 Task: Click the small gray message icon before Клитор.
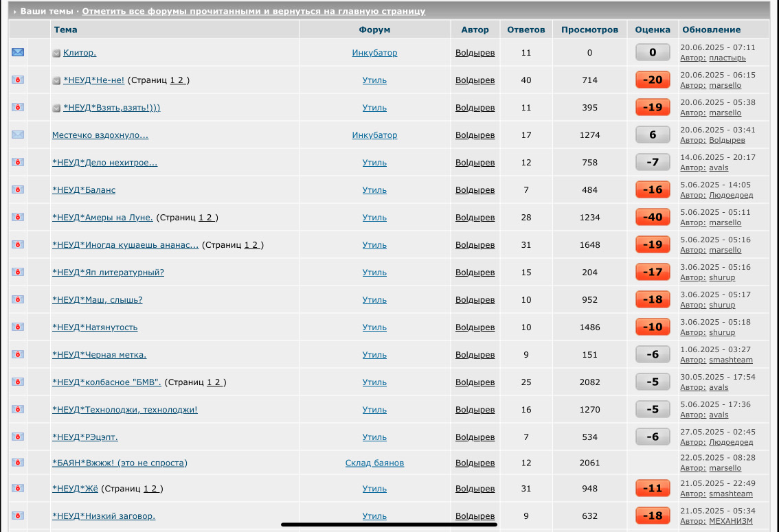point(56,53)
